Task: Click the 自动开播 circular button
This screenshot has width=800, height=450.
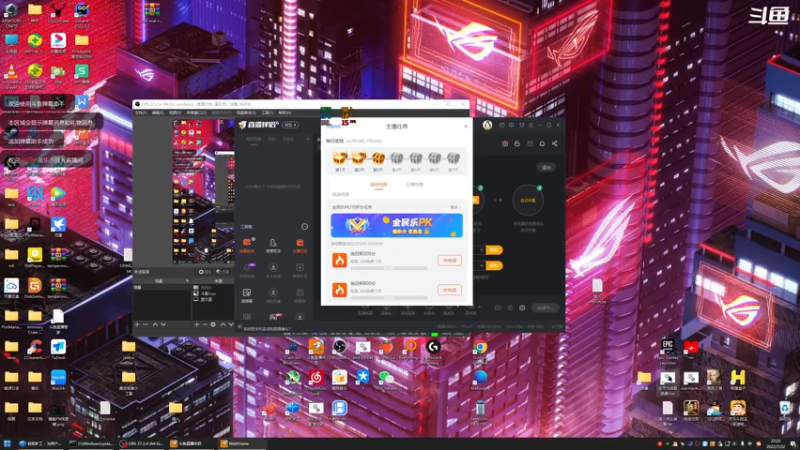Action: [x=528, y=200]
